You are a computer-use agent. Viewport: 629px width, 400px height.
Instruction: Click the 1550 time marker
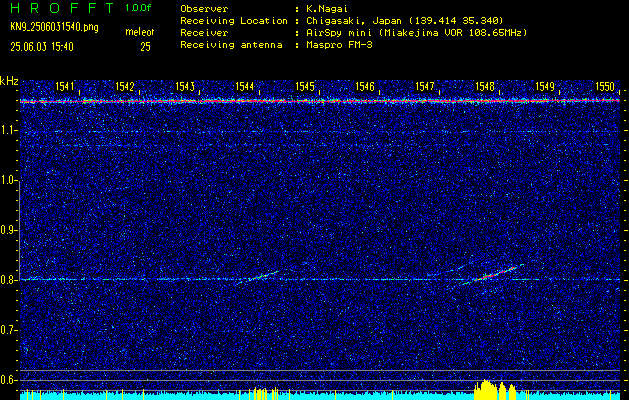(605, 86)
